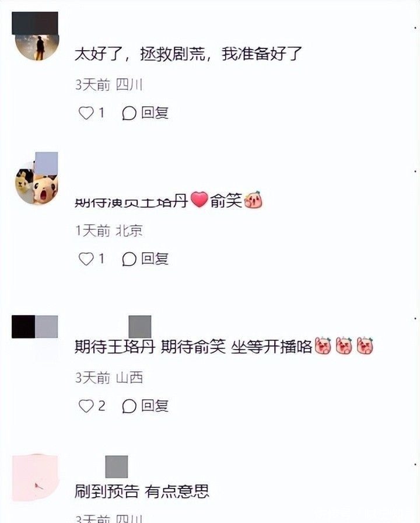This screenshot has width=420, height=523.
Task: Select the comment text 刷到预告 有点意思
Action: pyautogui.click(x=142, y=491)
